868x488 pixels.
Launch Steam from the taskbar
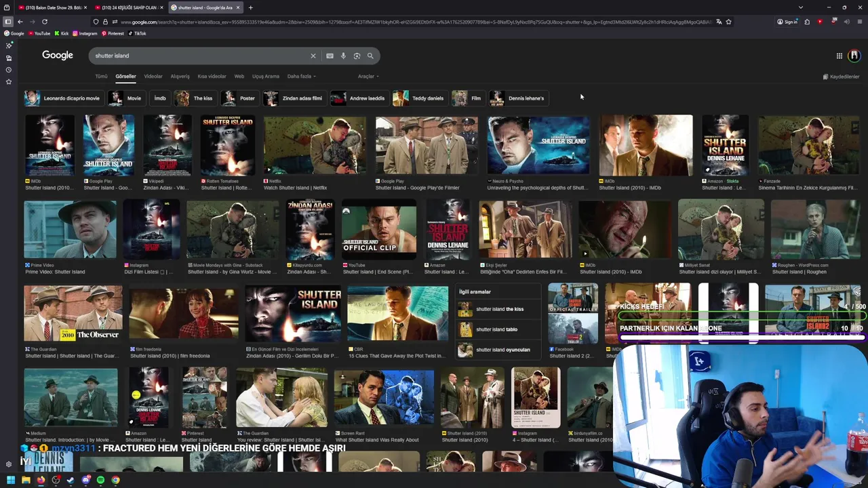[71, 480]
